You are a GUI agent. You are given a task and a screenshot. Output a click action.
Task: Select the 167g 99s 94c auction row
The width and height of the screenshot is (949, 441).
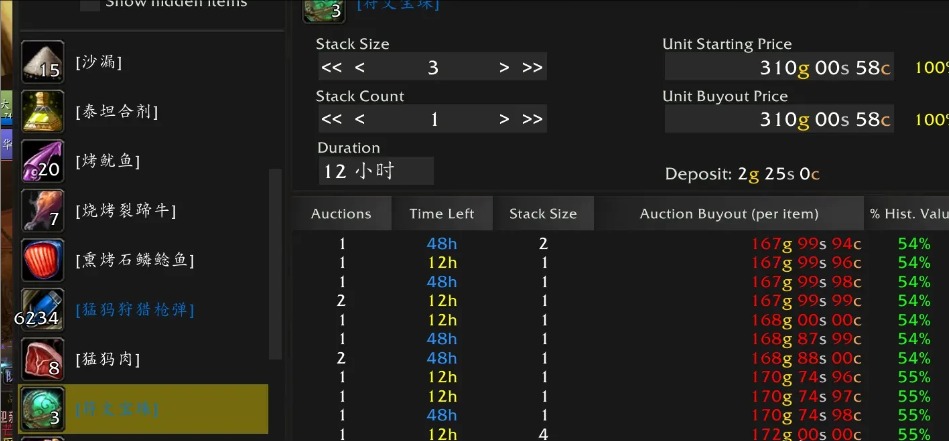click(x=620, y=244)
